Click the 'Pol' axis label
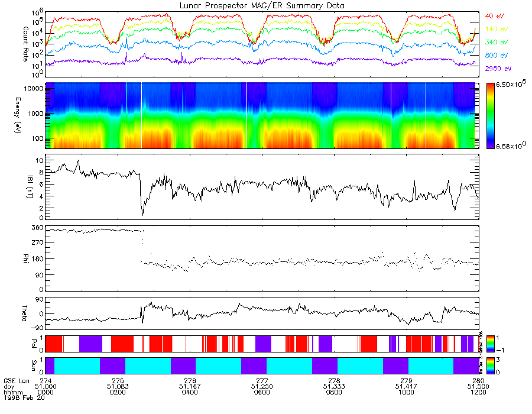Image resolution: width=532 pixels, height=414 pixels. (34, 343)
